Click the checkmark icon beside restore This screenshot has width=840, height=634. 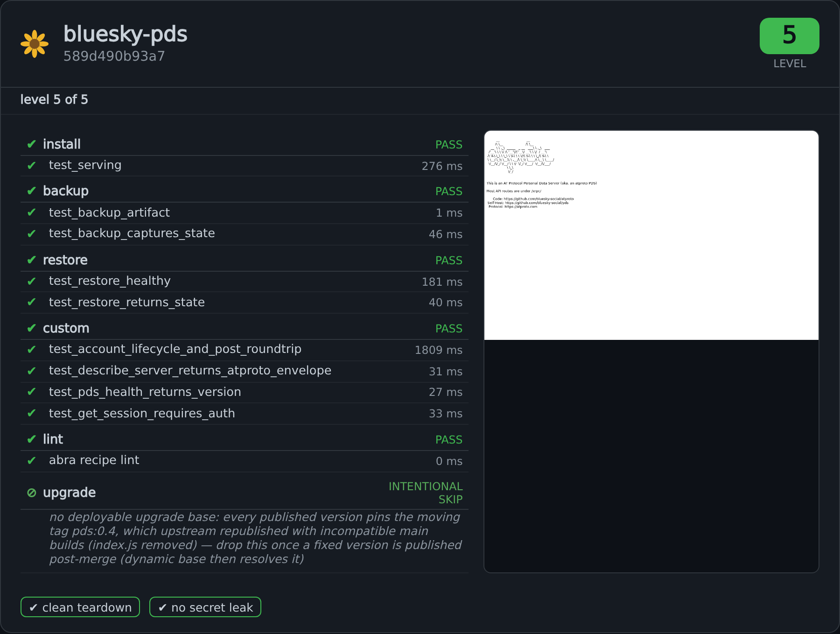pos(32,260)
